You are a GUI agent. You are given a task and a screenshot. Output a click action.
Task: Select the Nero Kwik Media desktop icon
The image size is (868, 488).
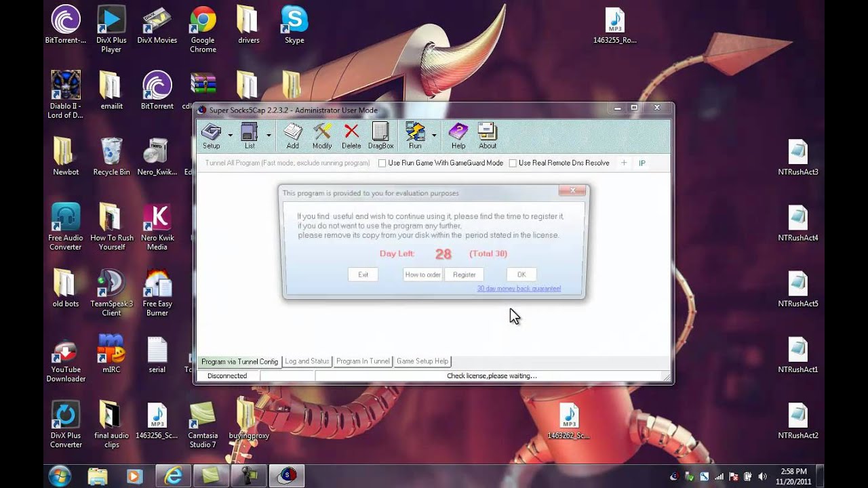[x=157, y=226]
